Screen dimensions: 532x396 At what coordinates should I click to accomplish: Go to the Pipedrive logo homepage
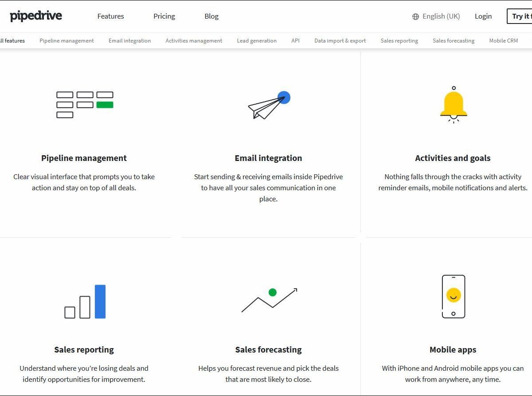pyautogui.click(x=36, y=16)
